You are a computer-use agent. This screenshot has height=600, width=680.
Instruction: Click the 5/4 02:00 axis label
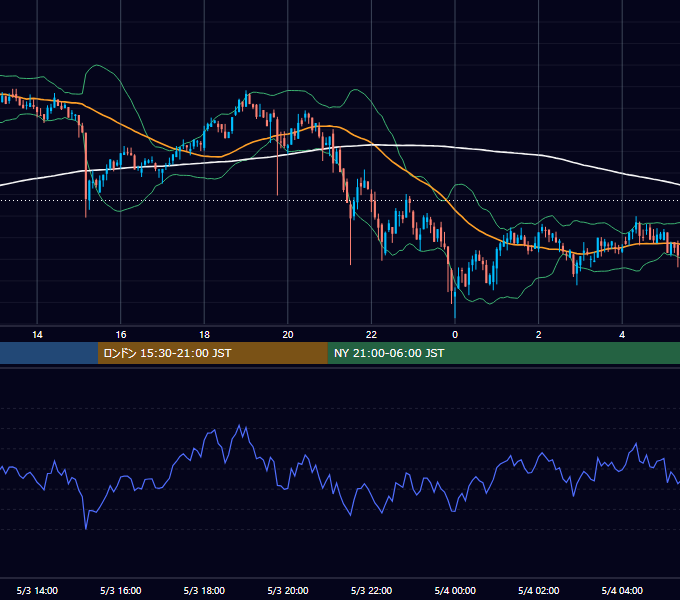[x=539, y=590]
